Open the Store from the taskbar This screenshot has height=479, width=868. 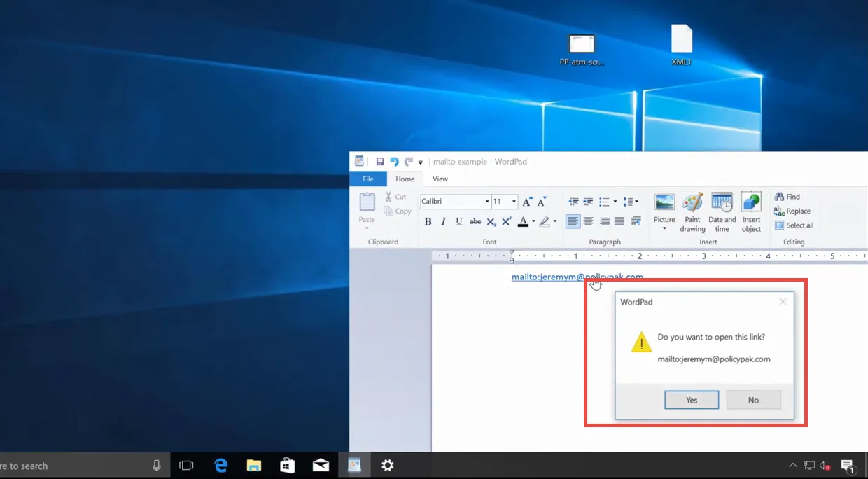(x=288, y=465)
